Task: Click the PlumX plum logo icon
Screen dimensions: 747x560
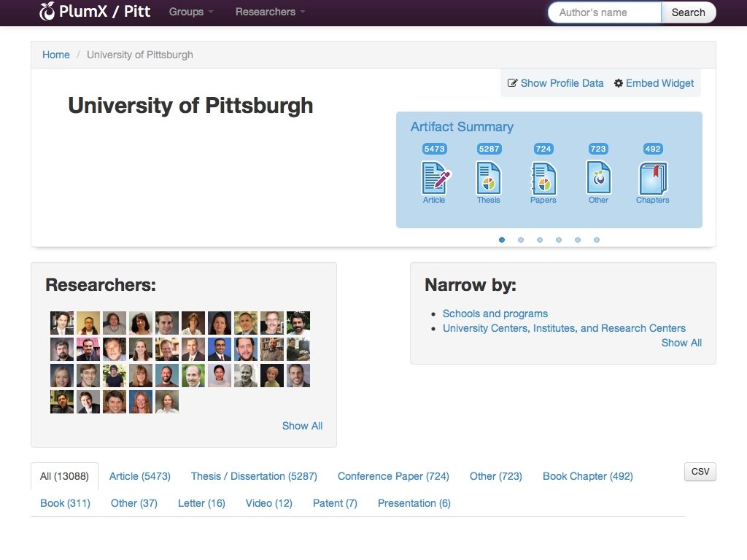Action: coord(47,12)
